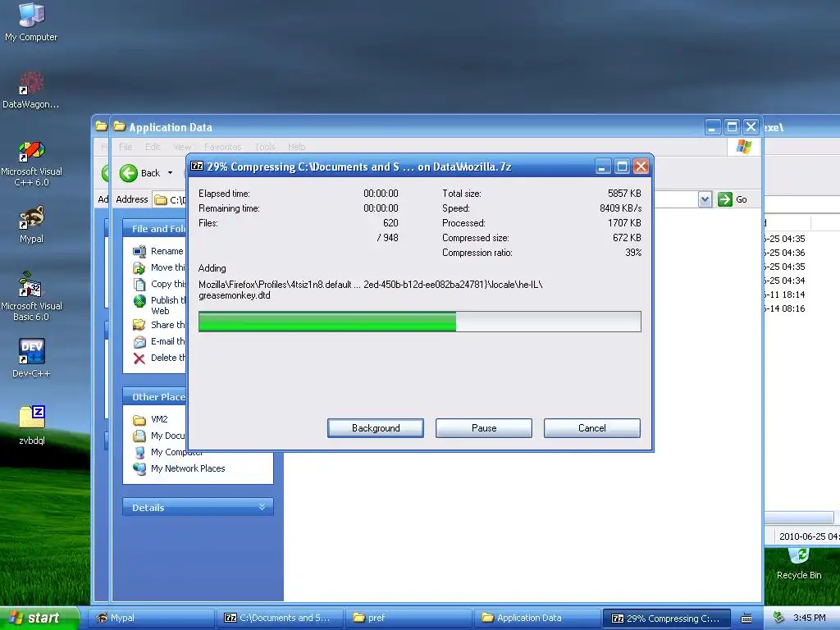Switch to Application Data taskbar button

click(x=536, y=618)
